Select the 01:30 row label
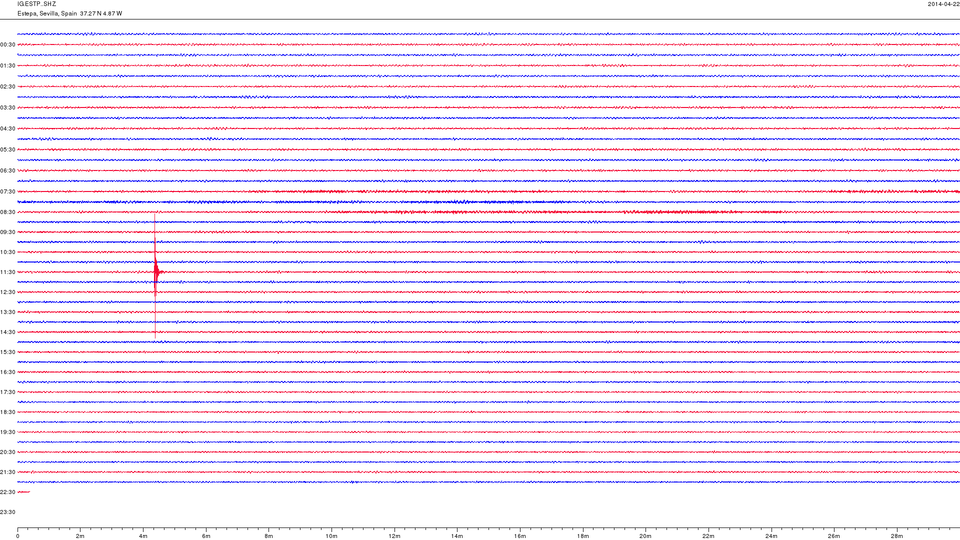 [x=8, y=66]
